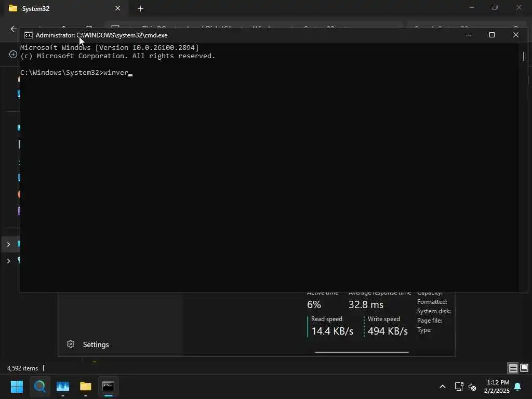Open notifications bell icon

(518, 387)
